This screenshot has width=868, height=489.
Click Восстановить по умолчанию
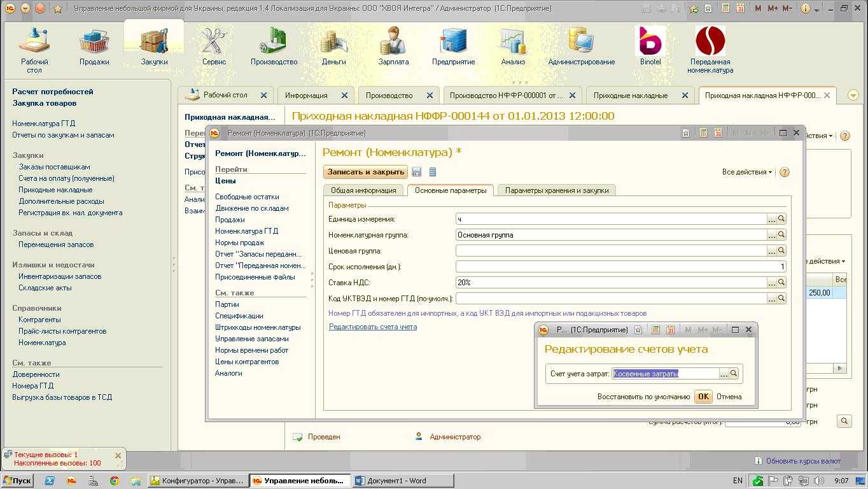[x=643, y=396]
